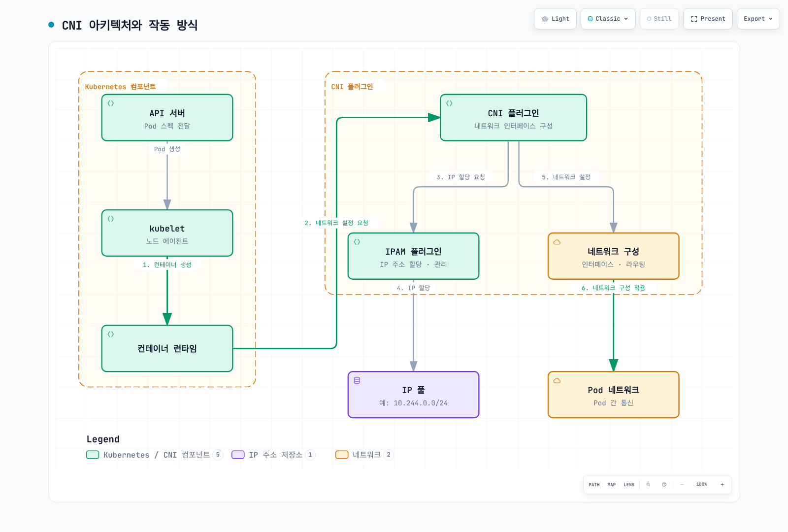The width and height of the screenshot is (788, 532).
Task: Click the '1. 컨테이너 생성' edge label
Action: (167, 265)
